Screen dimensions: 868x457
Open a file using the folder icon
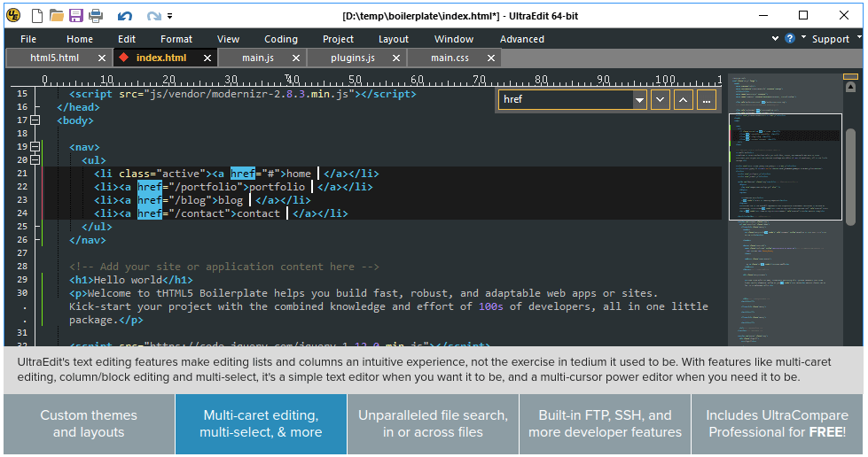pos(57,15)
